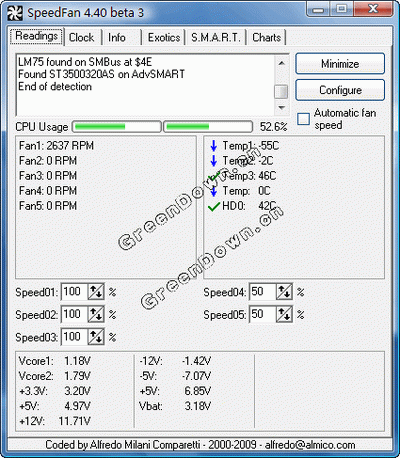This screenshot has height=458, width=400.
Task: Click 'LM75 found on SMBus at $4E' log line
Action: click(x=85, y=62)
